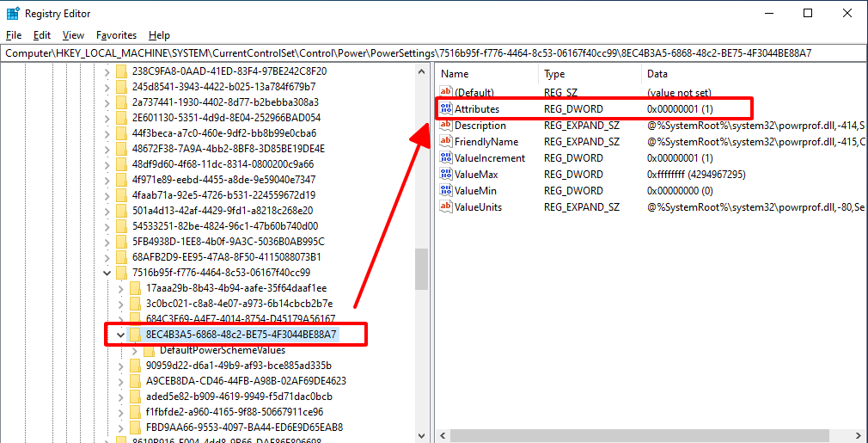Click folder icon of 501a4d13-42af-4429 key
This screenshot has height=443, width=868.
click(121, 211)
